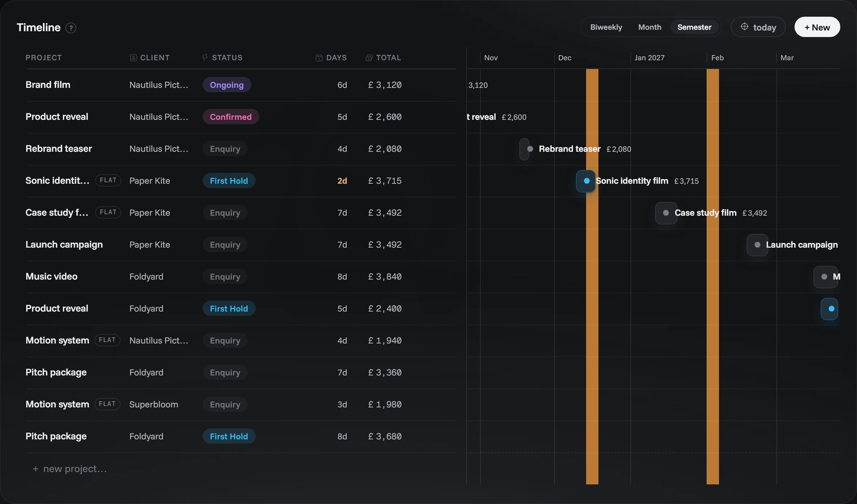Select the Sonic identity film timeline marker
This screenshot has width=857, height=504.
[586, 181]
